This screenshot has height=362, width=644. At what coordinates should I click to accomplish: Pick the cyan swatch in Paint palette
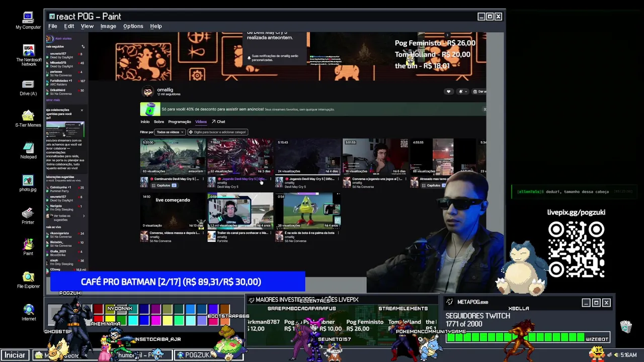(133, 320)
